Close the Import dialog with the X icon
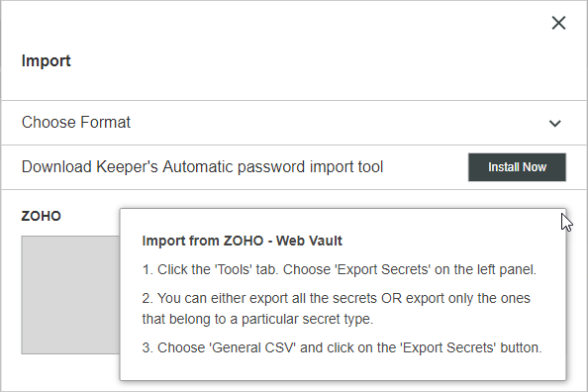 point(558,23)
